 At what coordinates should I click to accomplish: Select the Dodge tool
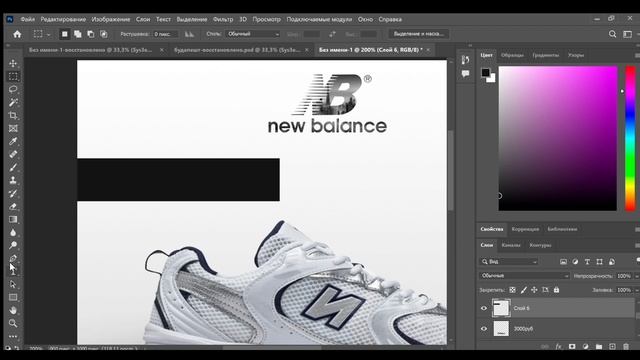[x=13, y=245]
